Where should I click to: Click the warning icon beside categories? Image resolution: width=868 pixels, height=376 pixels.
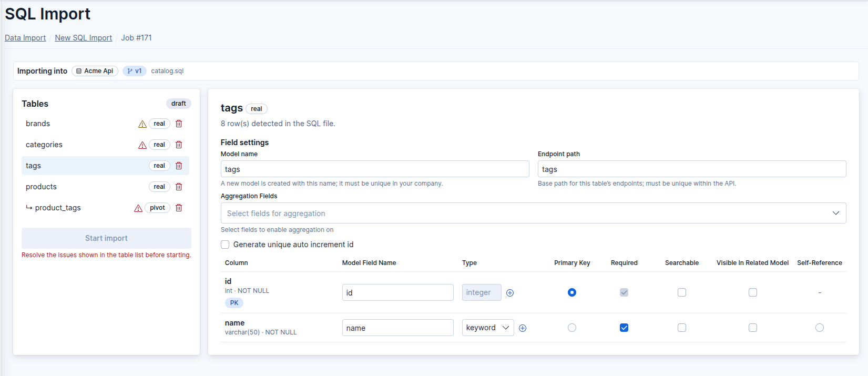point(142,145)
